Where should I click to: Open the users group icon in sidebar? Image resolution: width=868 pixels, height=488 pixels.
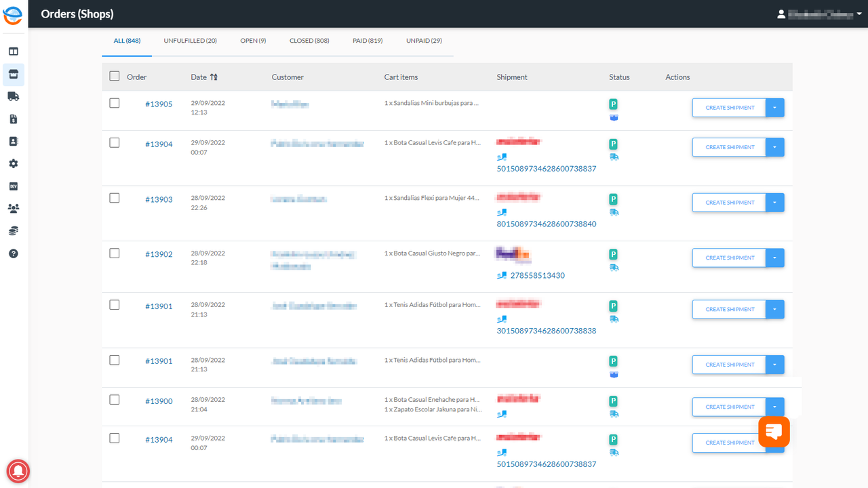[14, 208]
